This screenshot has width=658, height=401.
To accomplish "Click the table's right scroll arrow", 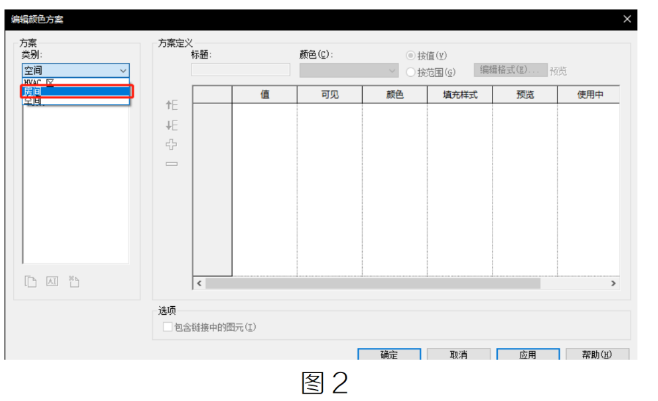I will click(613, 284).
